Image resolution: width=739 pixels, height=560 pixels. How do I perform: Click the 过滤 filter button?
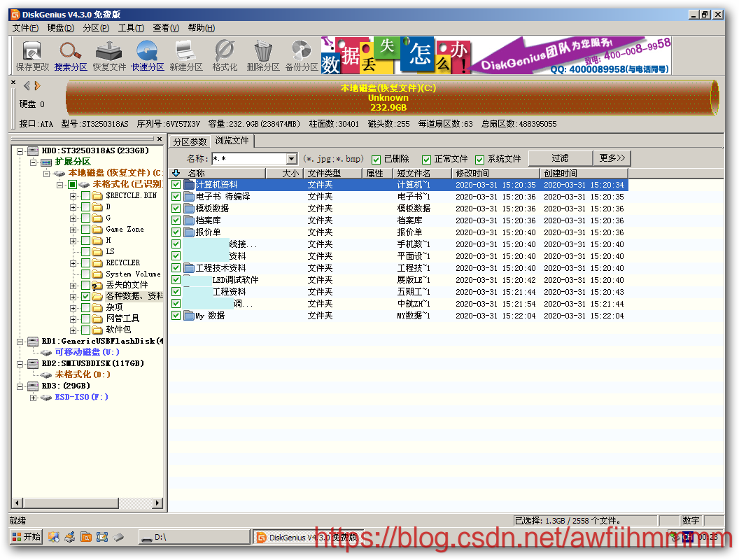coord(560,158)
